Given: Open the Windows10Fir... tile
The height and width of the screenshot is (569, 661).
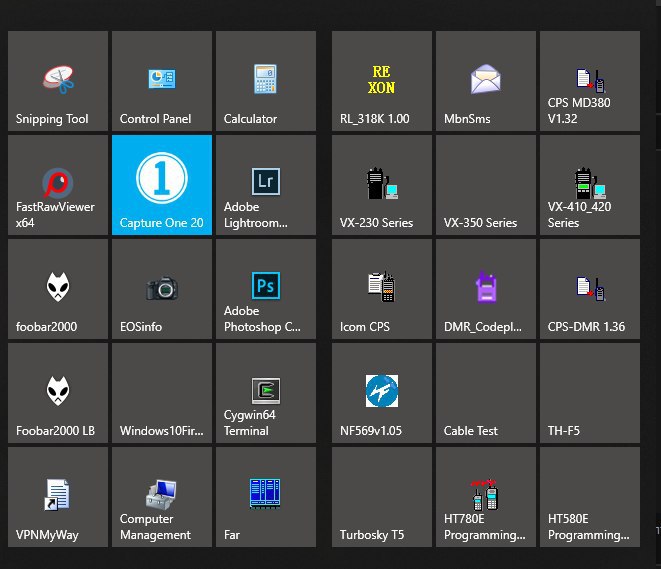Looking at the screenshot, I should point(162,393).
